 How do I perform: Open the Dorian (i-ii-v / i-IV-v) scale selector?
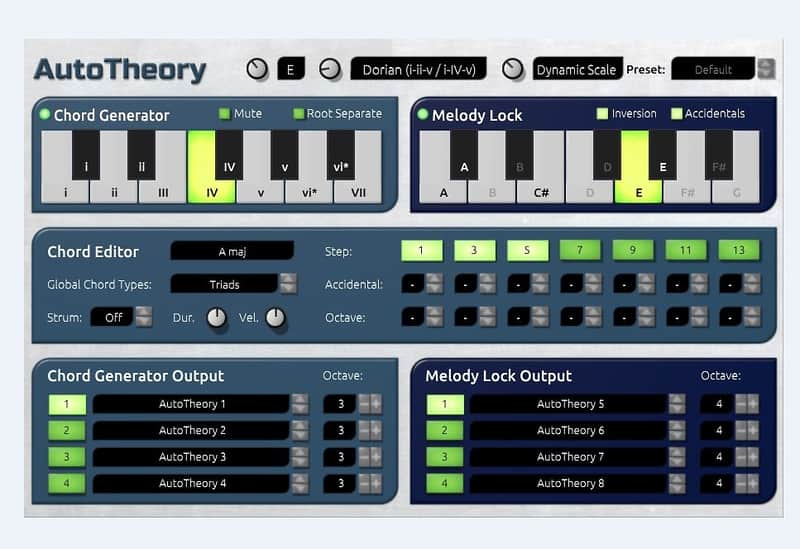[x=418, y=69]
